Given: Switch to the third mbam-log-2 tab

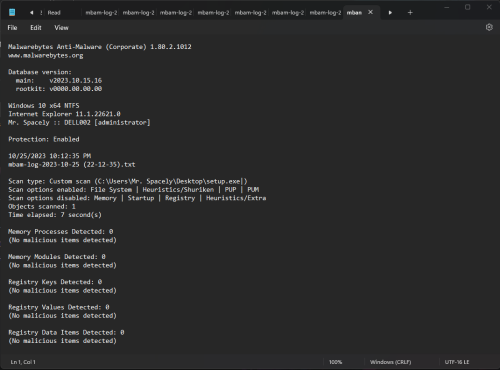Looking at the screenshot, I should (x=176, y=13).
